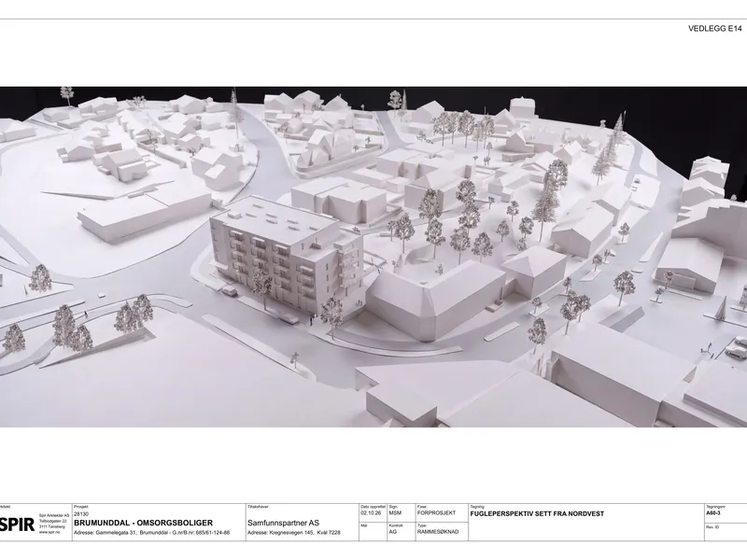Click the type value 'RAMMESØKNAD'
Screen dimensions: 747x560
coord(438,531)
